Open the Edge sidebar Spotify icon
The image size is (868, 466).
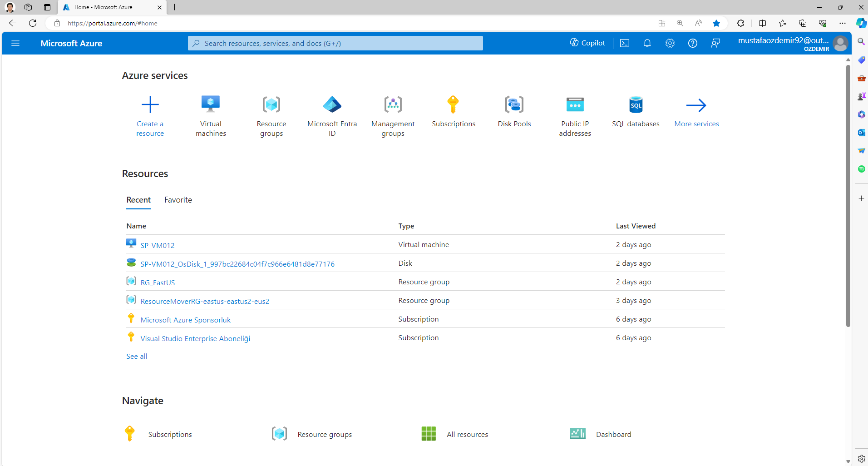click(x=861, y=169)
